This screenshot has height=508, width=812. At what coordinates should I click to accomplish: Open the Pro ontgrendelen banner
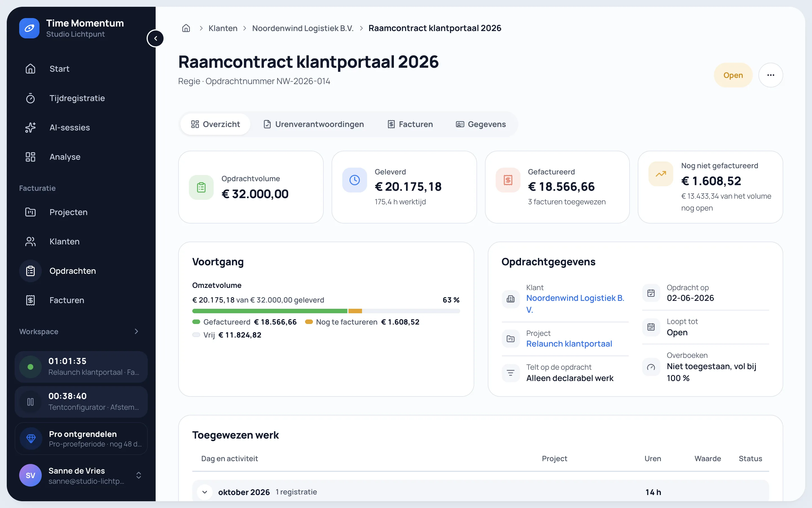[x=81, y=439]
